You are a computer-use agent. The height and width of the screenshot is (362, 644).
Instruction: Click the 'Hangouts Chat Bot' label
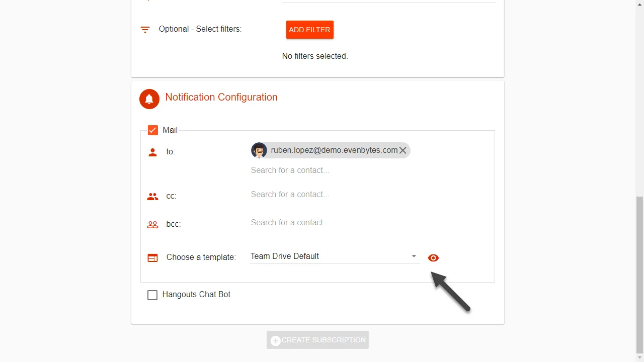(x=196, y=295)
